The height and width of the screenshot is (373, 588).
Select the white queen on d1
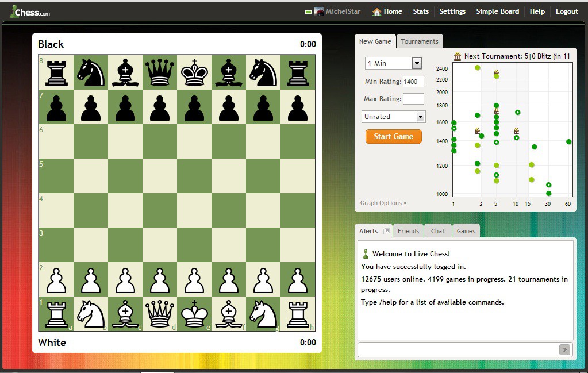[160, 314]
